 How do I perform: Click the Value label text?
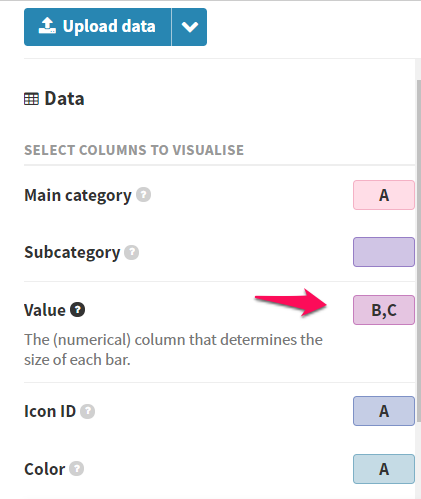point(45,310)
